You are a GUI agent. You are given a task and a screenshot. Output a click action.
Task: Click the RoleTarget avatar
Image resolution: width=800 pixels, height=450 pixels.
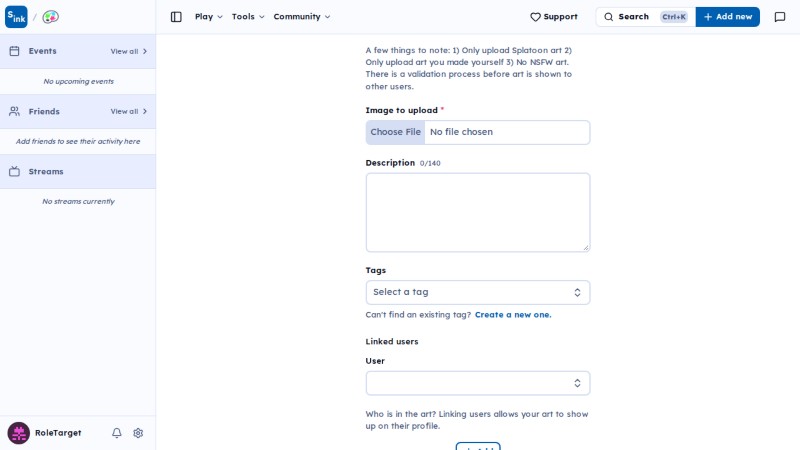[x=18, y=433]
